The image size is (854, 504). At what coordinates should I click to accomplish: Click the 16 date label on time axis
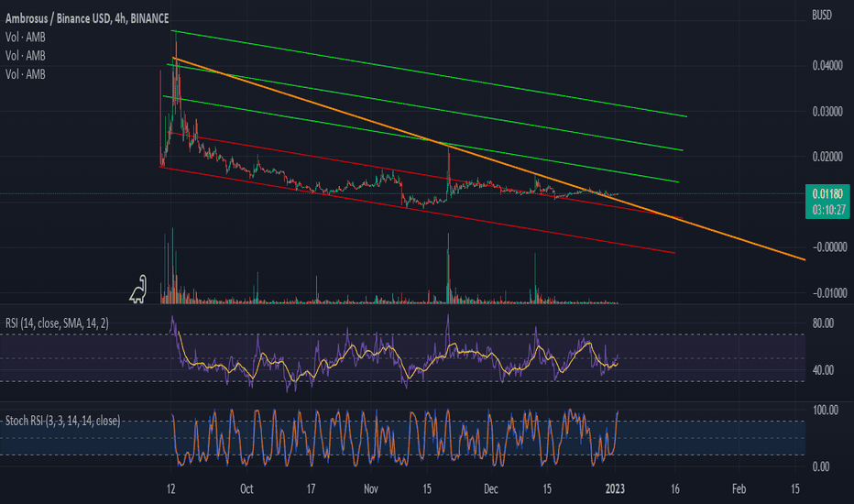click(x=674, y=488)
